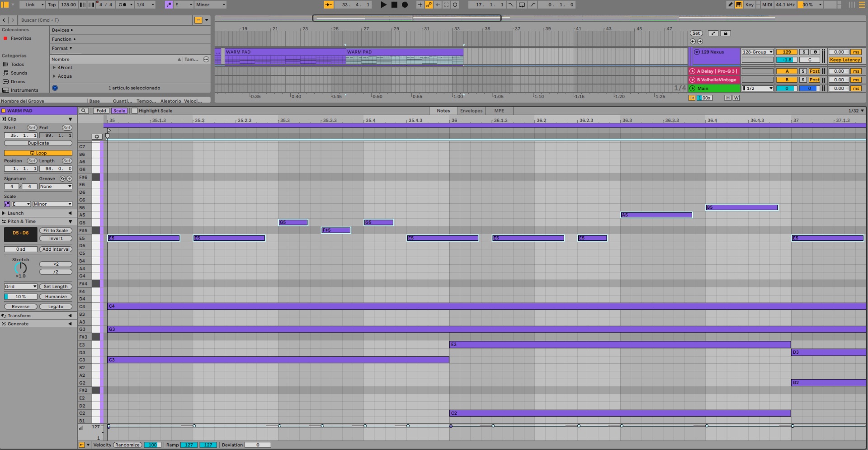Click the Duplicate clip button
The width and height of the screenshot is (868, 450).
point(38,143)
